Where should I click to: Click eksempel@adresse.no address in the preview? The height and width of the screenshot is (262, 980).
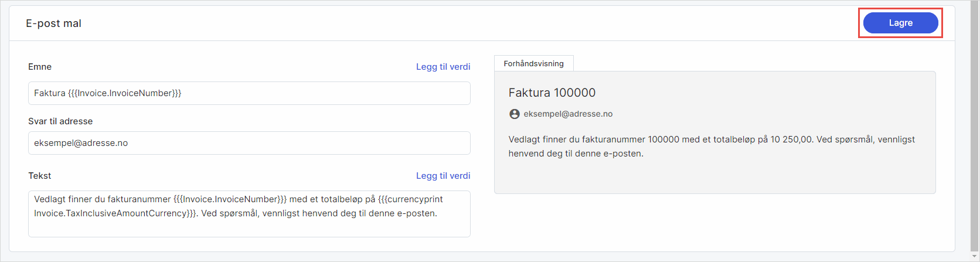pos(568,114)
